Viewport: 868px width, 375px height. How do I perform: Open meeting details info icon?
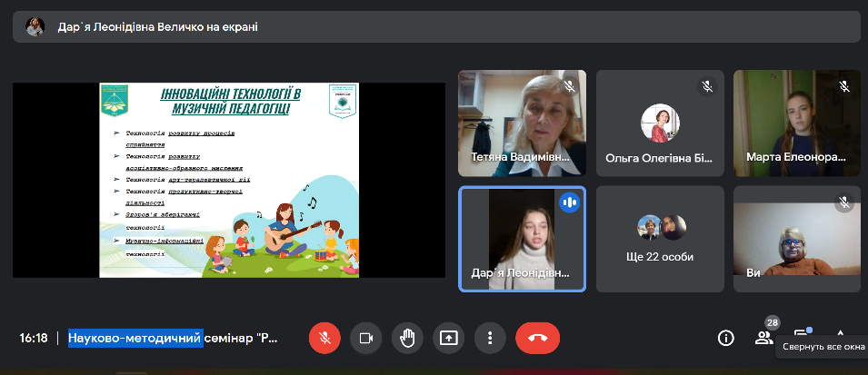tap(725, 338)
